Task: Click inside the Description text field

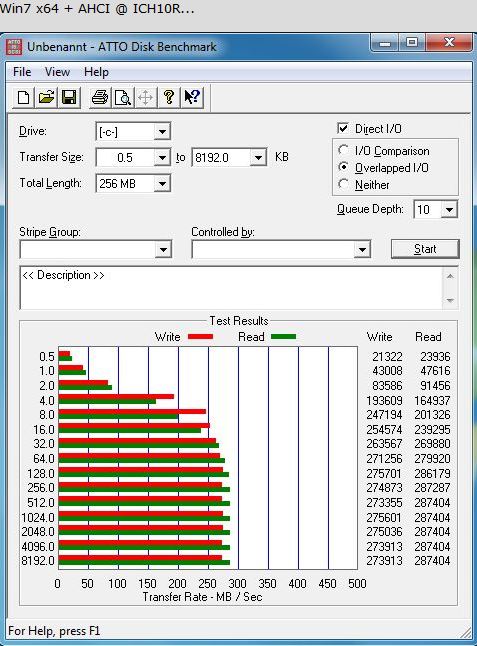Action: tap(231, 288)
